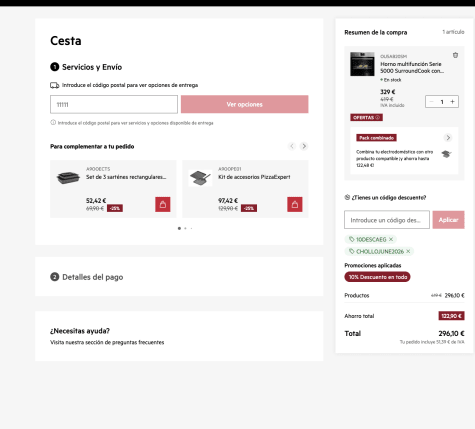Remove the 10DESCAEG discount code
This screenshot has width=475, height=429.
tap(391, 239)
